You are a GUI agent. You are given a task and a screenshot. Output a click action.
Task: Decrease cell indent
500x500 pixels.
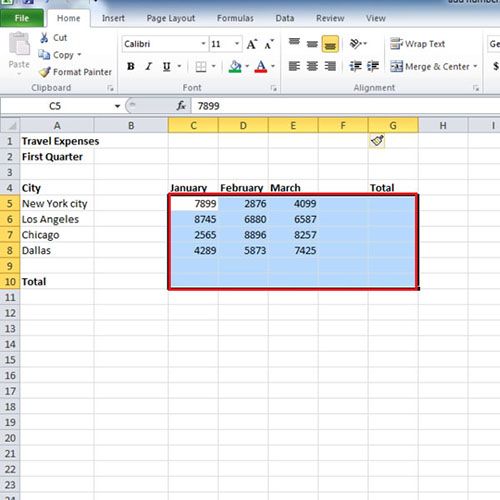pyautogui.click(x=355, y=66)
